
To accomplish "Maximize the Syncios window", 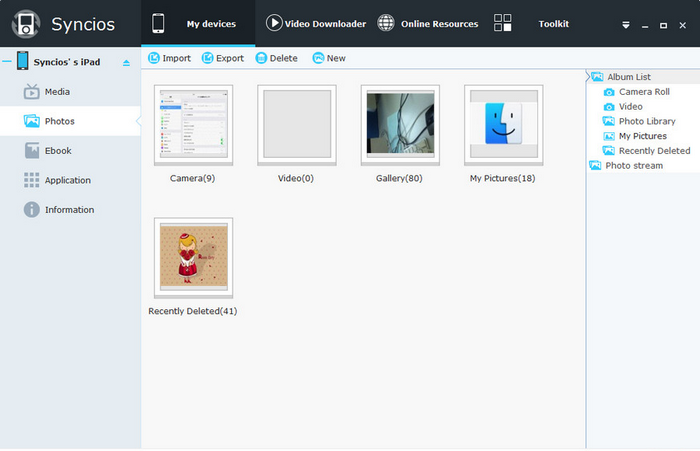I will (x=663, y=25).
